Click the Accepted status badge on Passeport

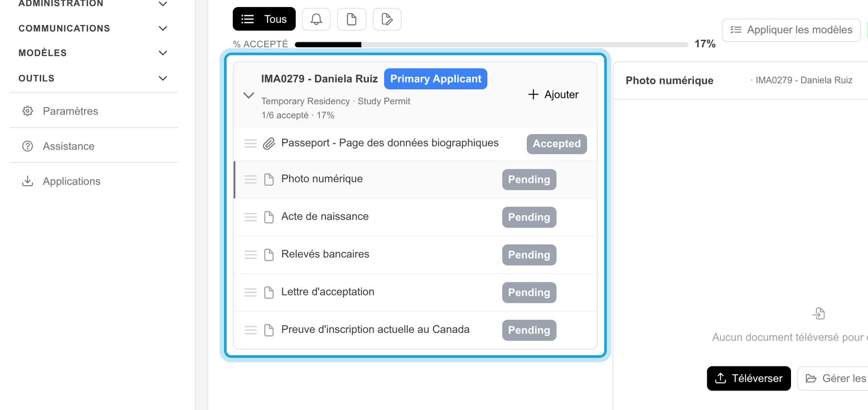tap(557, 144)
